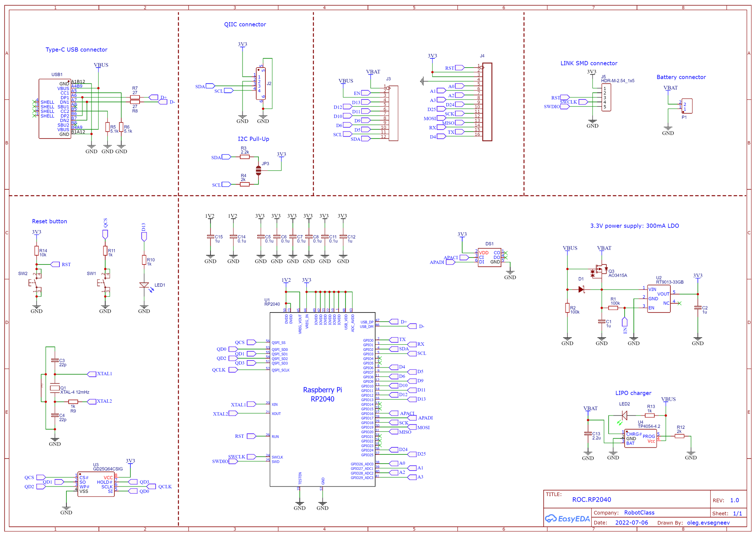Screen dimensions: 756x536
Task: Select resistor R12 2k
Action: coord(679,436)
